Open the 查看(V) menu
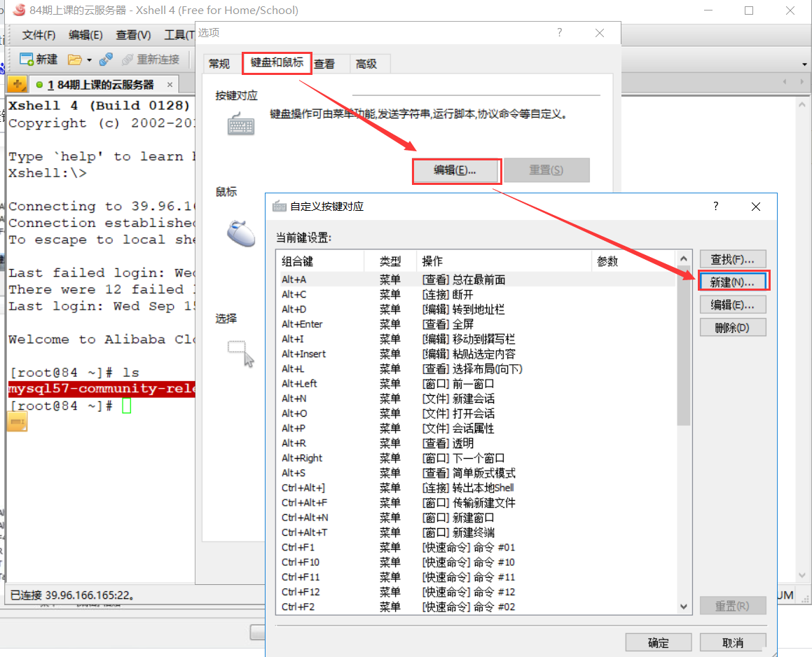 pos(133,35)
